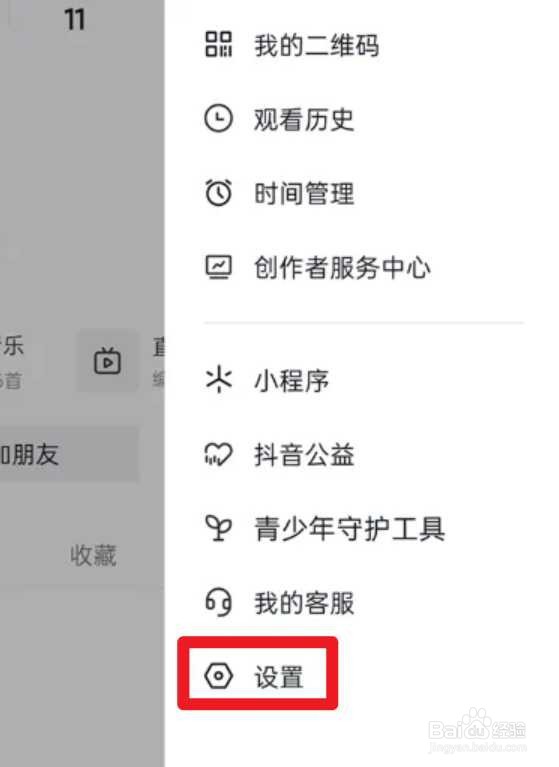The image size is (559, 767).
Task: Tap the sprout icon for 青少年守护工具
Action: pos(218,528)
